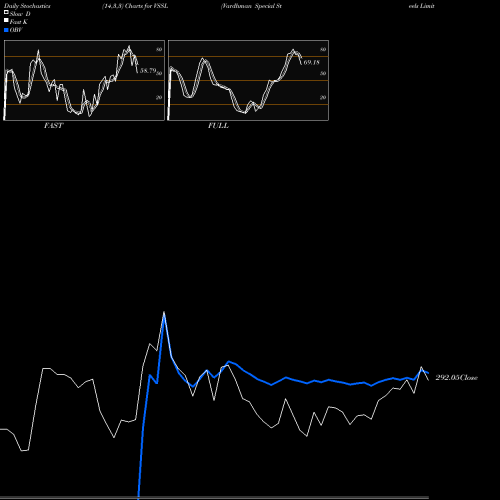Click the Slow D legend swatch
Screen dimensions: 500x500
tap(6, 13)
